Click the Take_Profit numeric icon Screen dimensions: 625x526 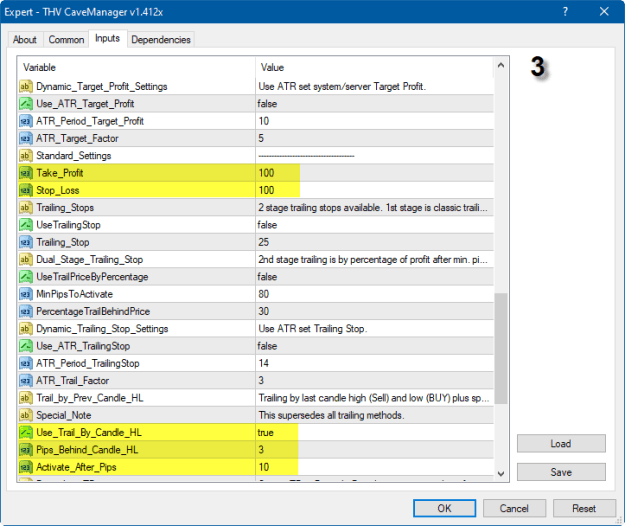click(25, 173)
